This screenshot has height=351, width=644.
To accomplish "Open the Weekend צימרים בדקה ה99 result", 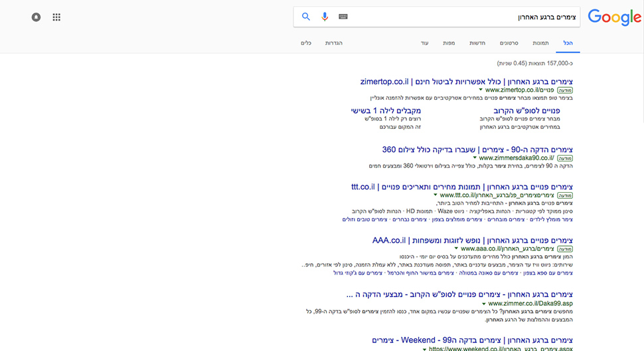I will [472, 340].
